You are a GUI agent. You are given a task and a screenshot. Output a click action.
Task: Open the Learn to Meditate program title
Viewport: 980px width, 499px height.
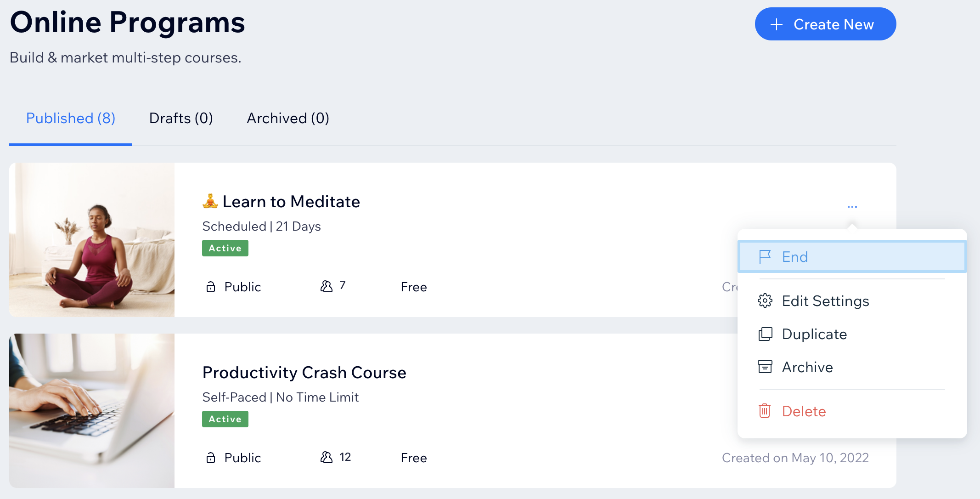[x=291, y=202]
